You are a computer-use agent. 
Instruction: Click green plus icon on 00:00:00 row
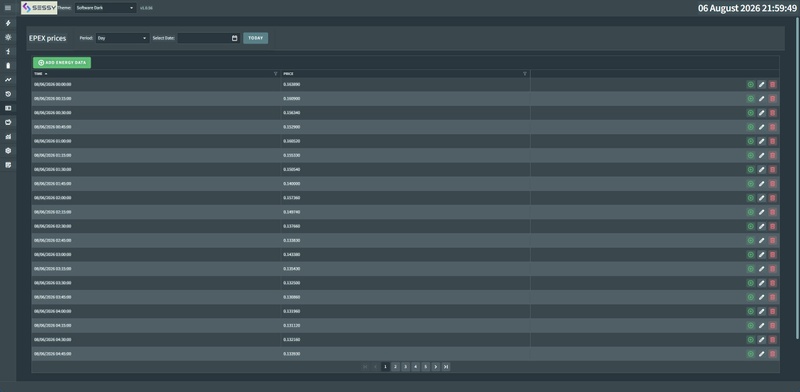tap(751, 85)
